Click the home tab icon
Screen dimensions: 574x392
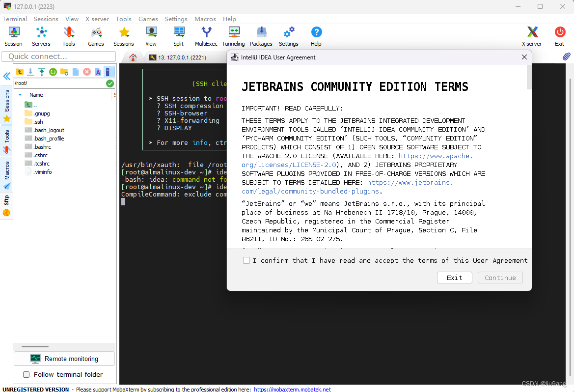coord(133,57)
